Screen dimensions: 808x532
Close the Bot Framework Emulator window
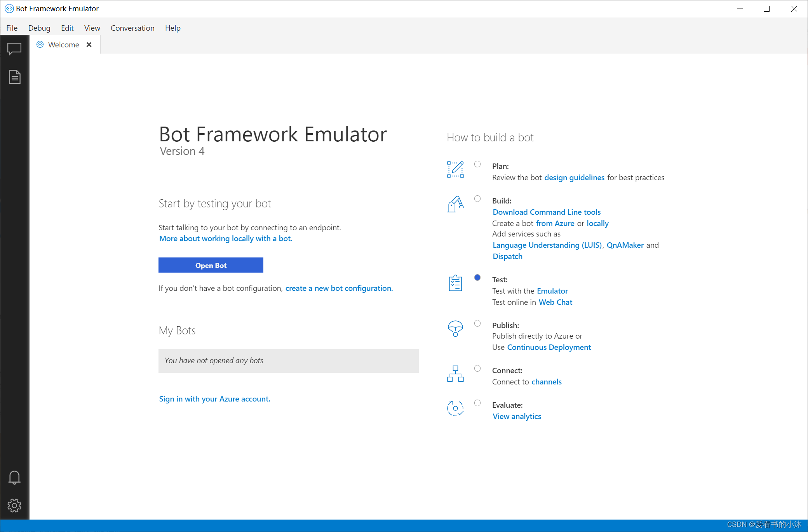[794, 9]
